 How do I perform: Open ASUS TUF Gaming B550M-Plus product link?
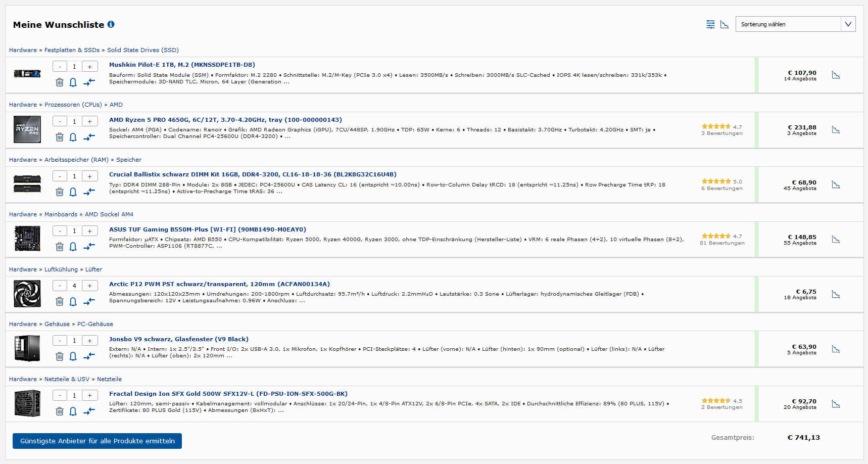(x=208, y=229)
